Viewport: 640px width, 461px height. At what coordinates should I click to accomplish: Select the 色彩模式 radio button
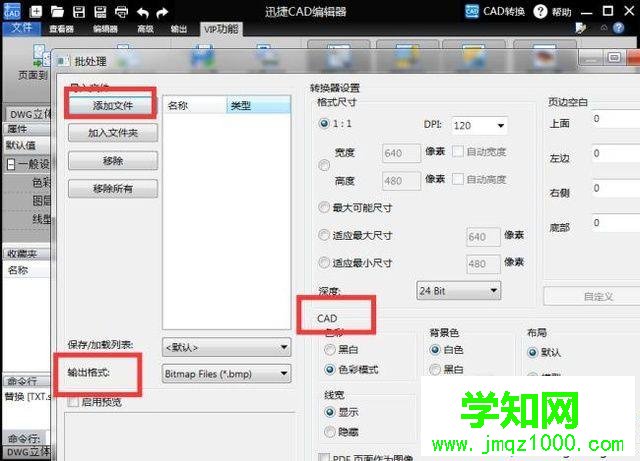coord(330,370)
